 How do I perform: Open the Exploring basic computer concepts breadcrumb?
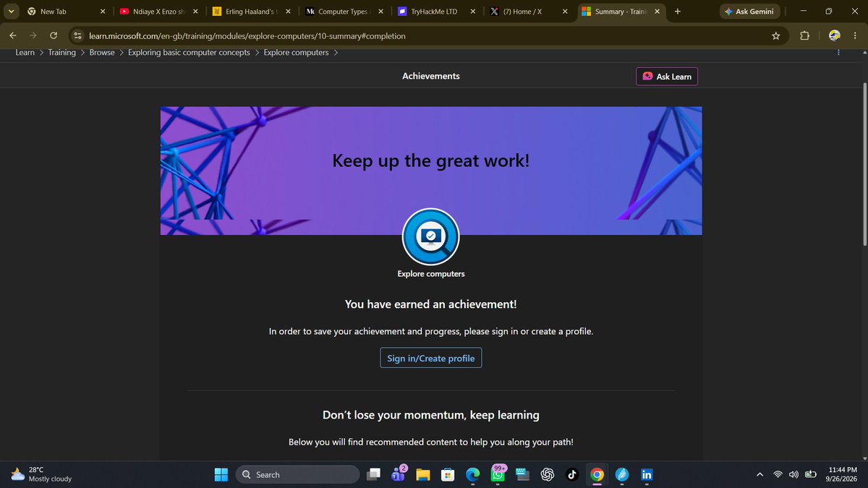[189, 52]
